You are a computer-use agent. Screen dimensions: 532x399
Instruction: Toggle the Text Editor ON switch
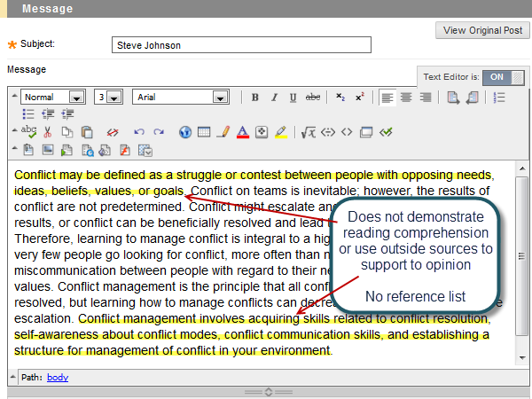click(505, 77)
